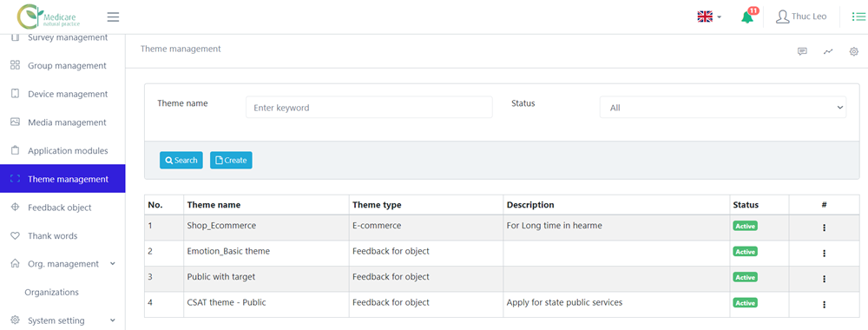Image resolution: width=868 pixels, height=330 pixels.
Task: Click the System setting gear icon
Action: [x=16, y=320]
